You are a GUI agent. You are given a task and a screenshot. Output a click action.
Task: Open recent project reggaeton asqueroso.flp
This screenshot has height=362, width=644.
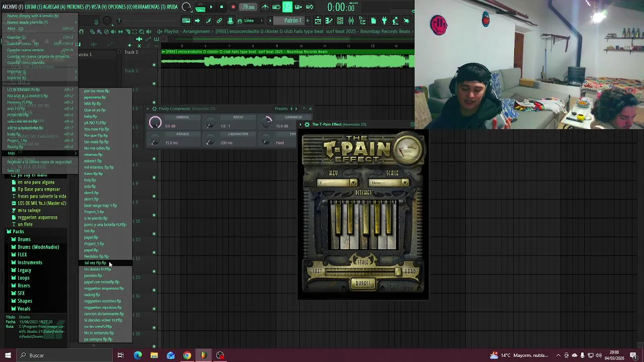tap(105, 289)
